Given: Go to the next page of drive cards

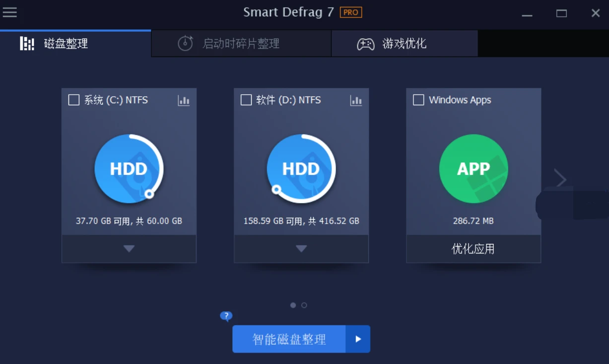Looking at the screenshot, I should point(560,179).
